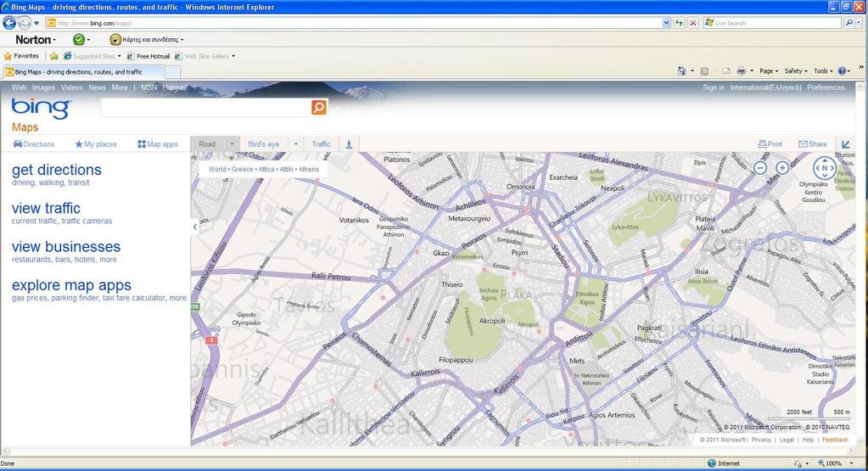This screenshot has height=471, width=868.
Task: Click the streetside person icon
Action: (349, 144)
